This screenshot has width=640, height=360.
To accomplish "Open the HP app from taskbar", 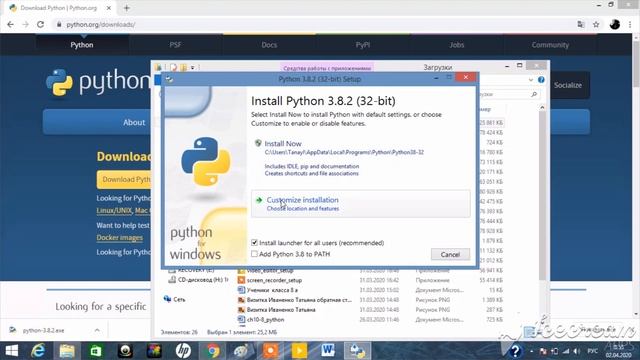I will (x=183, y=351).
